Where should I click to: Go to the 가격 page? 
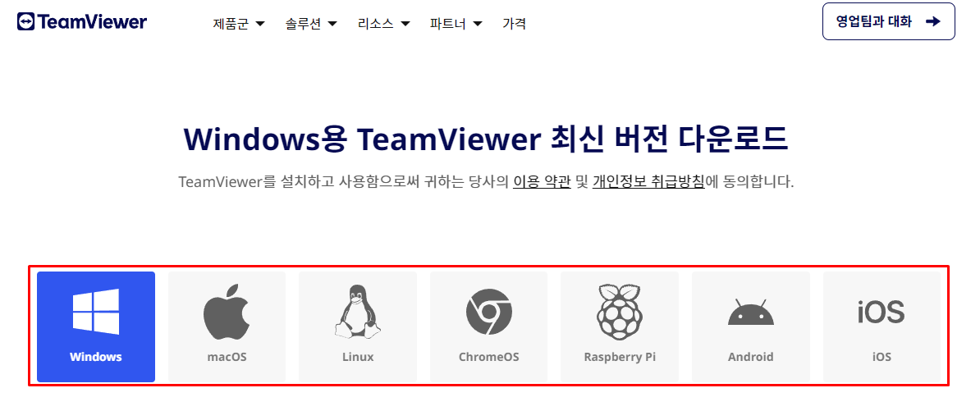tap(515, 24)
